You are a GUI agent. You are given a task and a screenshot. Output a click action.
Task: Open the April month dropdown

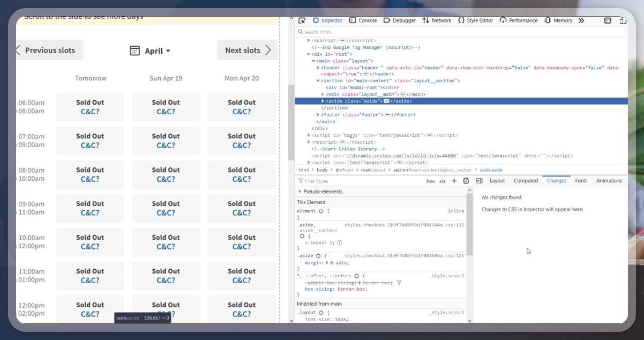point(150,50)
